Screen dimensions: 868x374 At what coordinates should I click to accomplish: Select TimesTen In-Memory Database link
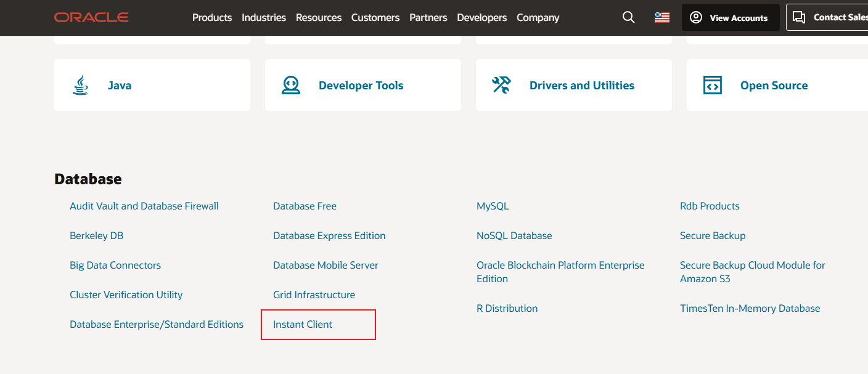(x=750, y=308)
